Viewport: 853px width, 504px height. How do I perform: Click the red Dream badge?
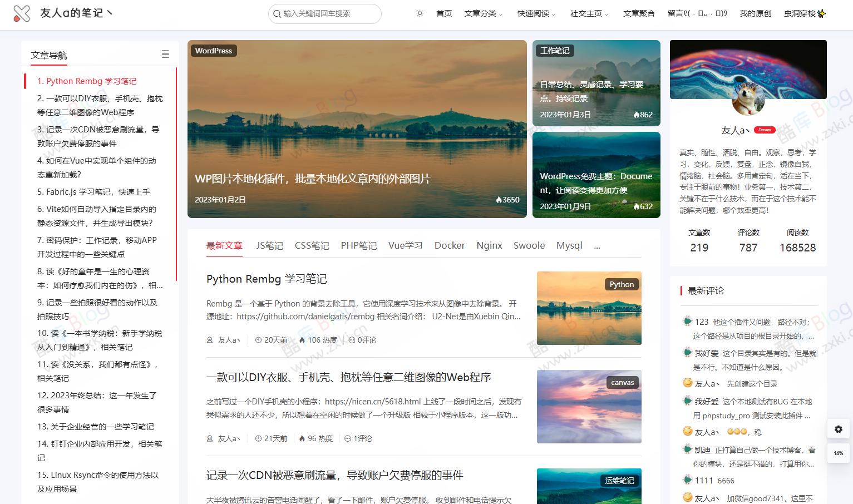pos(765,130)
